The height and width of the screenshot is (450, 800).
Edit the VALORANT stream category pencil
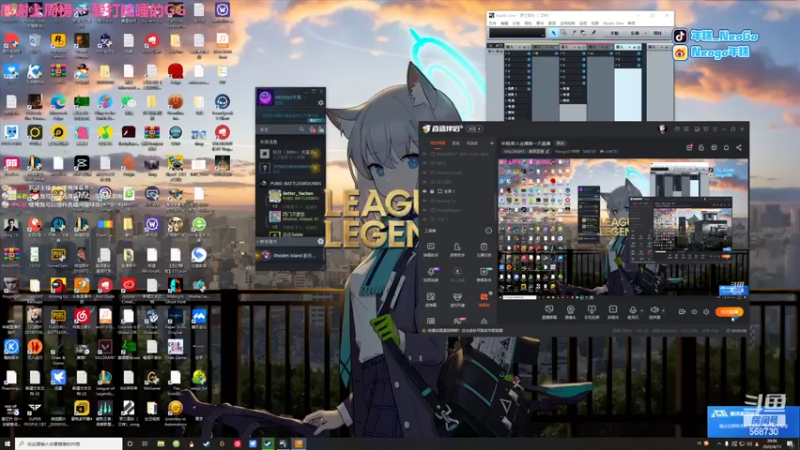tap(548, 152)
